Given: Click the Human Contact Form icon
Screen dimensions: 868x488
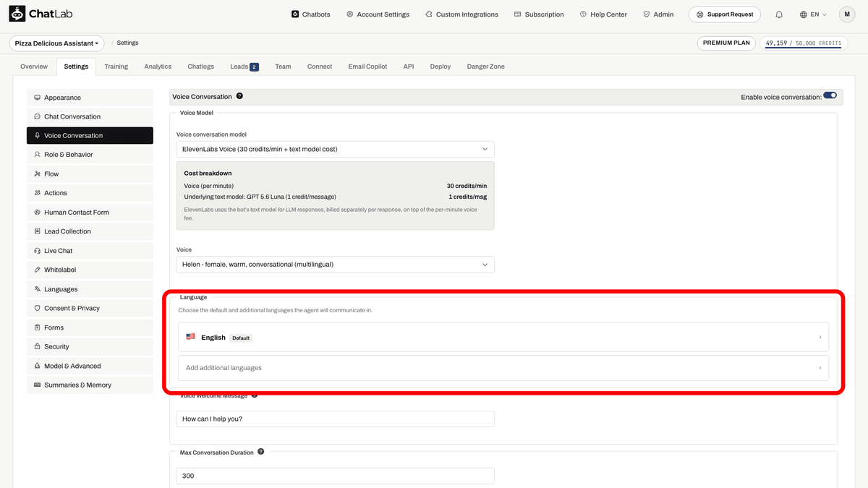Looking at the screenshot, I should (37, 213).
